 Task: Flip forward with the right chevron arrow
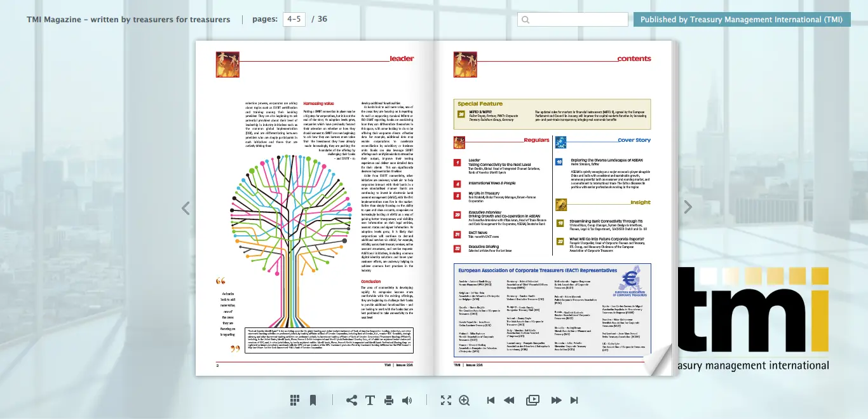[x=688, y=207]
